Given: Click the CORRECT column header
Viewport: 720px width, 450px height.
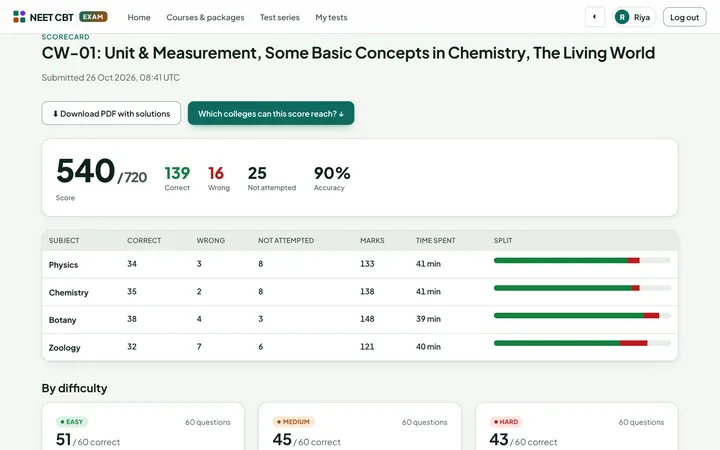Looking at the screenshot, I should click(144, 240).
